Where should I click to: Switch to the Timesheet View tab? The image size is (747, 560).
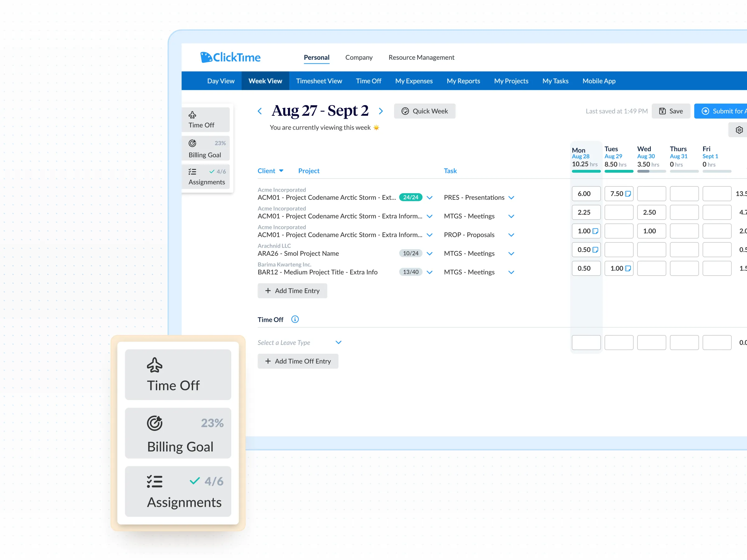(319, 81)
